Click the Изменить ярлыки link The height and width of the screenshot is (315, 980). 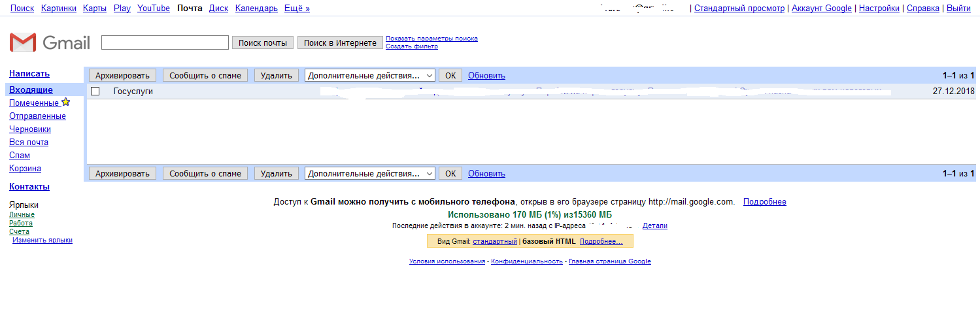point(42,240)
